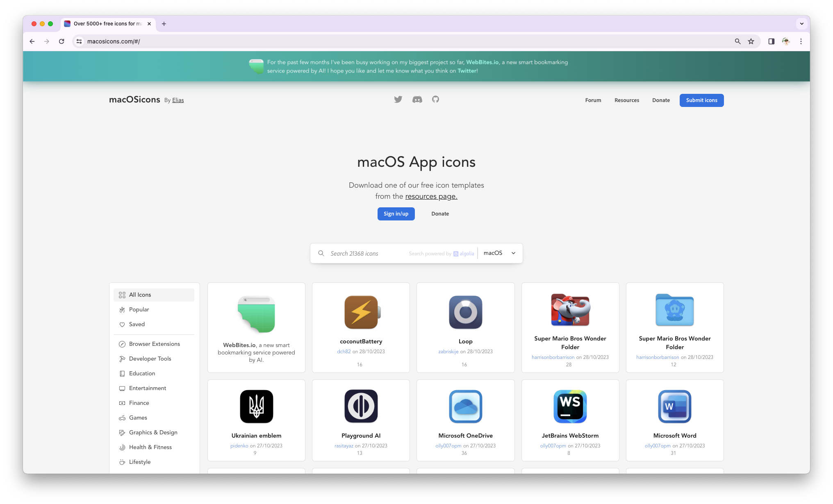
Task: Bookmark this page with star icon
Action: pos(751,41)
